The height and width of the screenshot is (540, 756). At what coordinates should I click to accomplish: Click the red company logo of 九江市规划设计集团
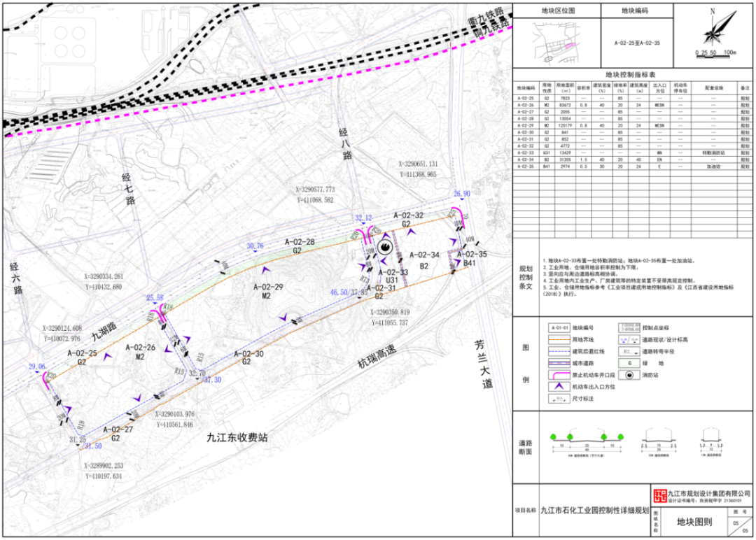[x=659, y=496]
